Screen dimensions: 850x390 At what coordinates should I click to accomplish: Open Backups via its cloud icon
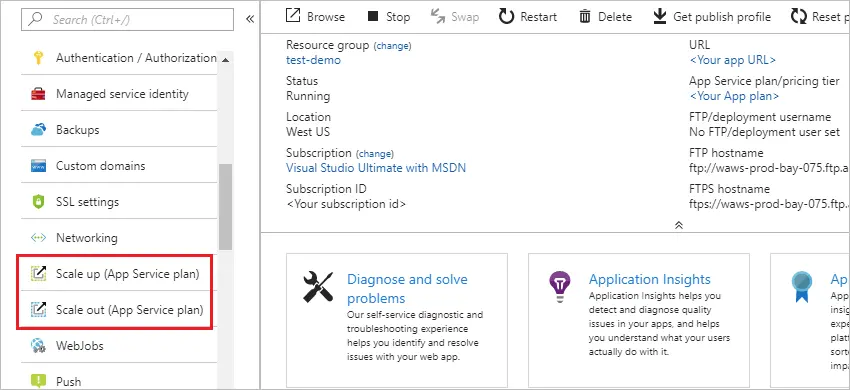pos(38,130)
